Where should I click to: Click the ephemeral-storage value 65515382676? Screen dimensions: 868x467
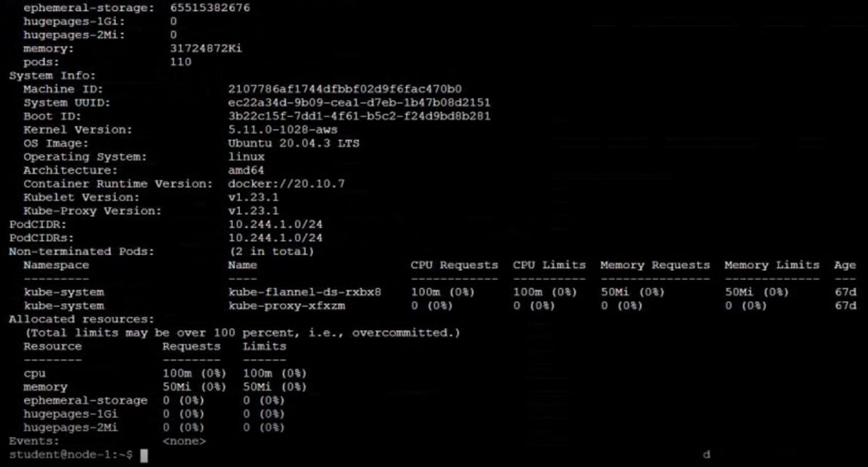point(210,8)
